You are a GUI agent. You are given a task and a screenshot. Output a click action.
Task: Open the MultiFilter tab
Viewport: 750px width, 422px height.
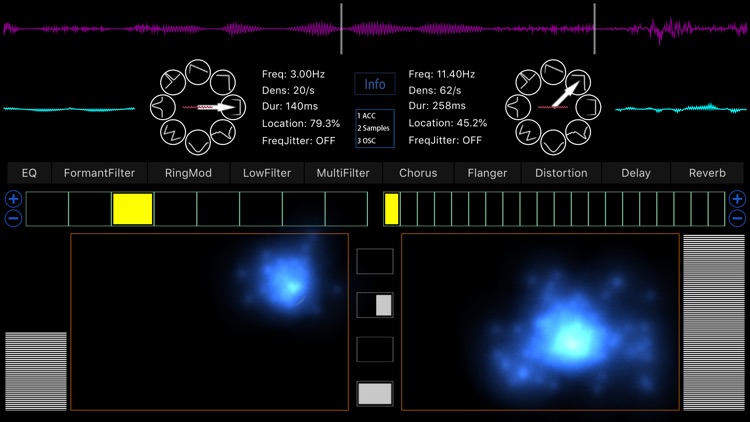point(343,173)
